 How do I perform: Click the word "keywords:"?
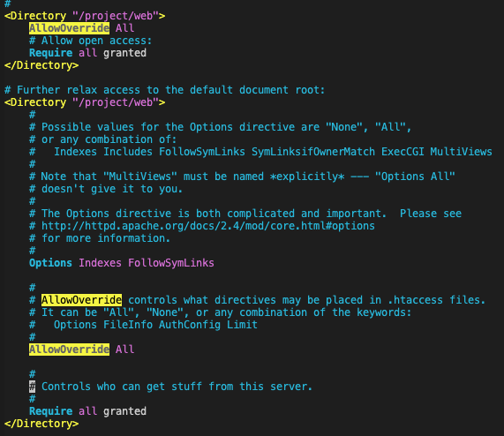pos(384,312)
